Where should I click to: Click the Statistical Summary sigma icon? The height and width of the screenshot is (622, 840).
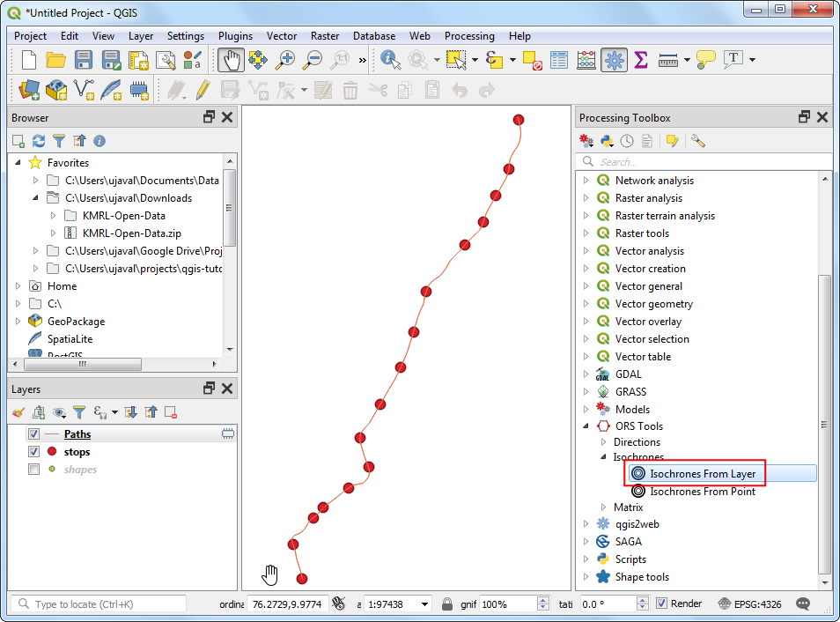[641, 60]
